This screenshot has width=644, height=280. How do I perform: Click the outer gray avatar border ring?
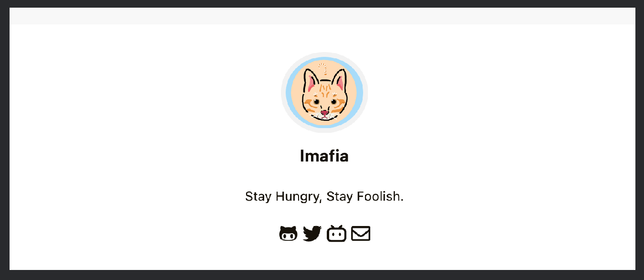(283, 93)
